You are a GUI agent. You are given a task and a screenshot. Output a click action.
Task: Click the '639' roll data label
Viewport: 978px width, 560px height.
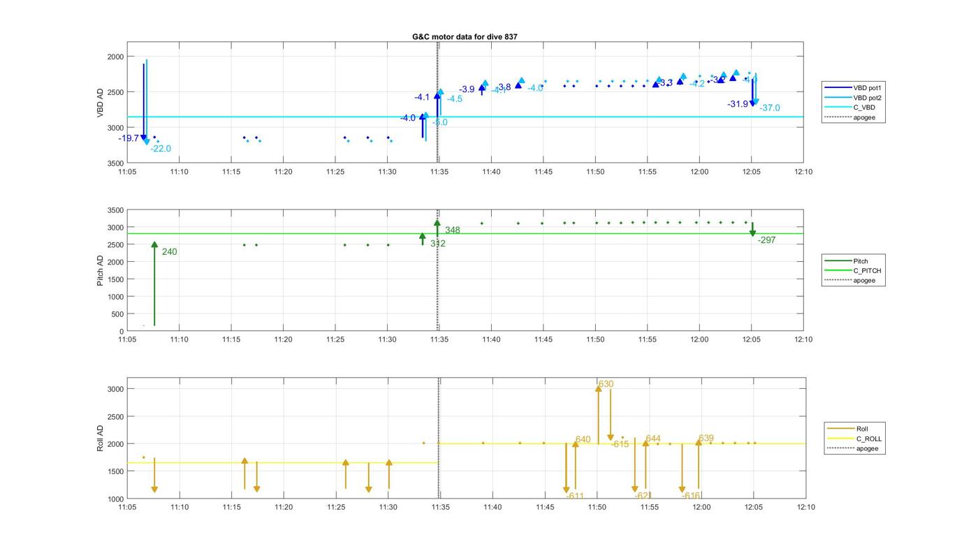pos(706,439)
